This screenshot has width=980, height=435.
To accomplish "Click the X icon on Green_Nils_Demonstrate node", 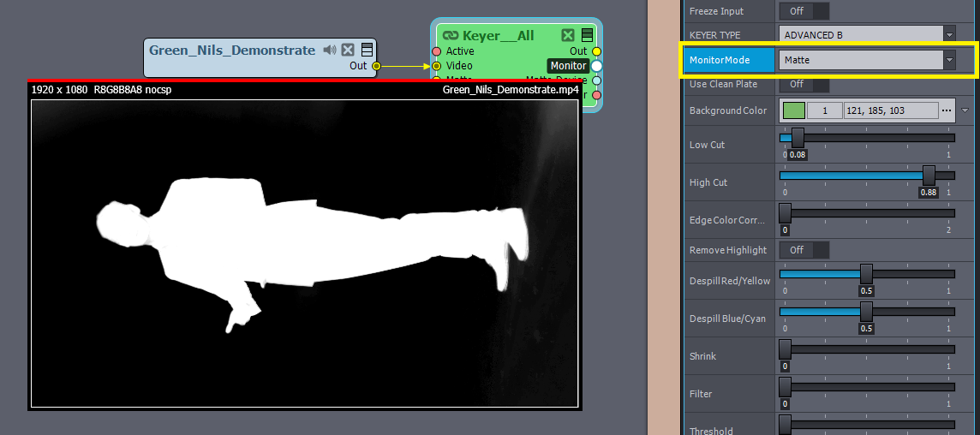I will [348, 51].
